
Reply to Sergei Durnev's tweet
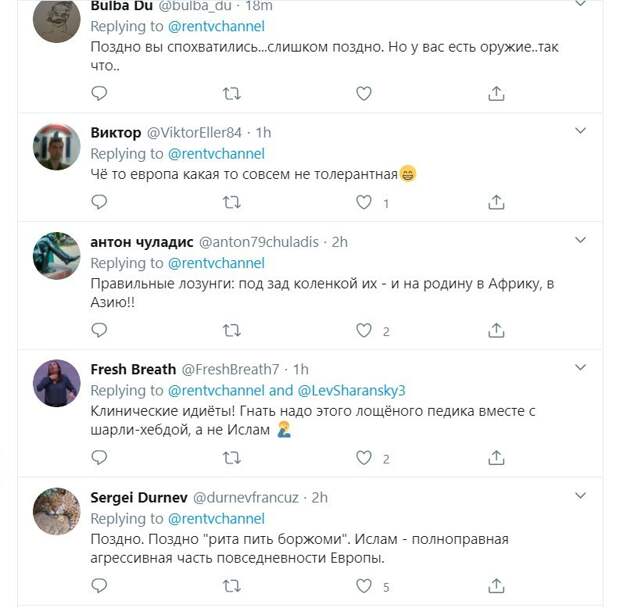coord(99,587)
